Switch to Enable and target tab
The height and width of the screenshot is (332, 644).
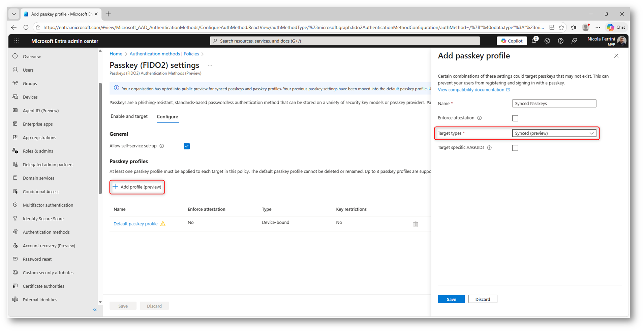(x=129, y=116)
